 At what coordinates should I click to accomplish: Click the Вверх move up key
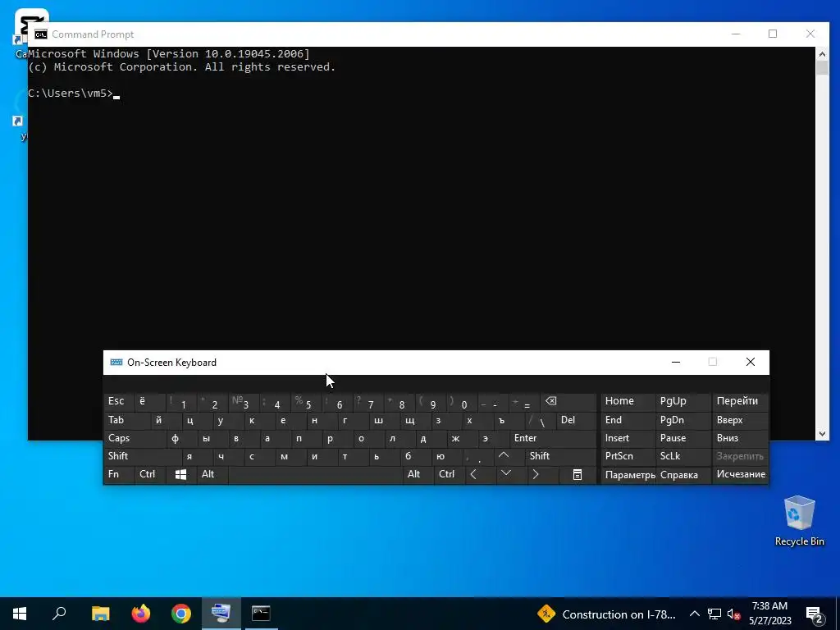[x=741, y=420]
